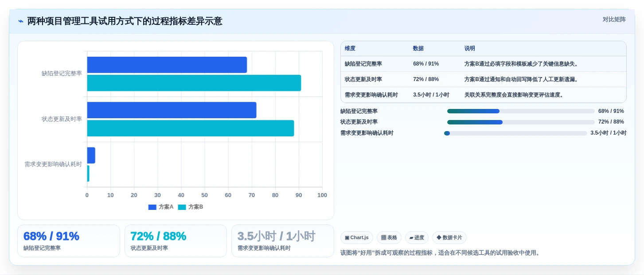Click the title 两种项目管理工具试用方式下的过程指标差异示意
This screenshot has height=275, width=644.
[x=125, y=21]
